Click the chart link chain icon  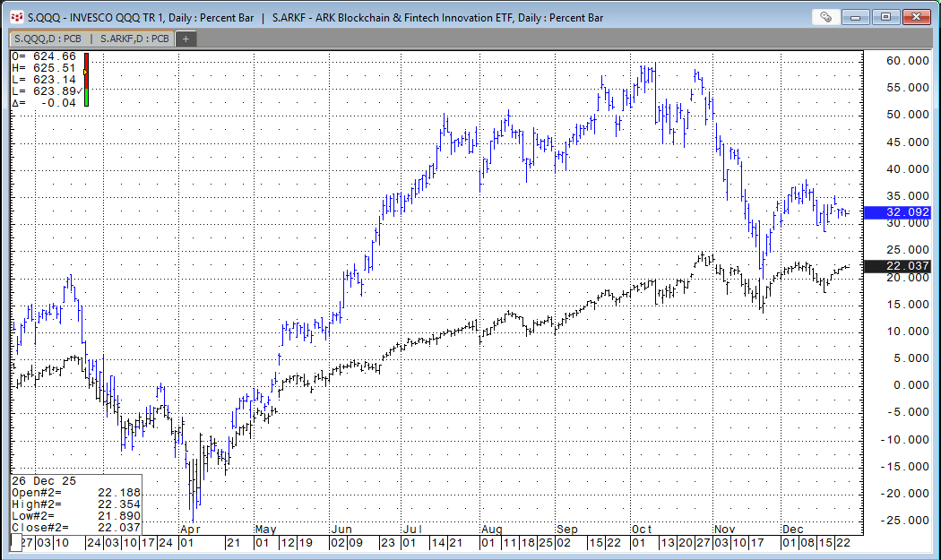825,16
